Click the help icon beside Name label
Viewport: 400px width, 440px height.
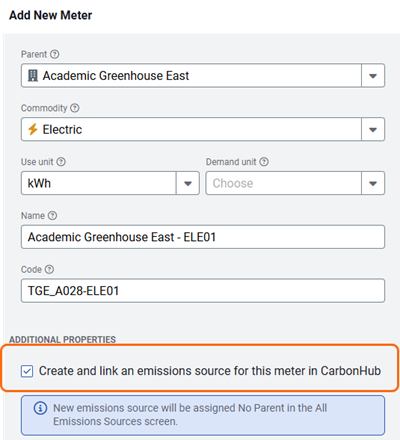tap(52, 216)
